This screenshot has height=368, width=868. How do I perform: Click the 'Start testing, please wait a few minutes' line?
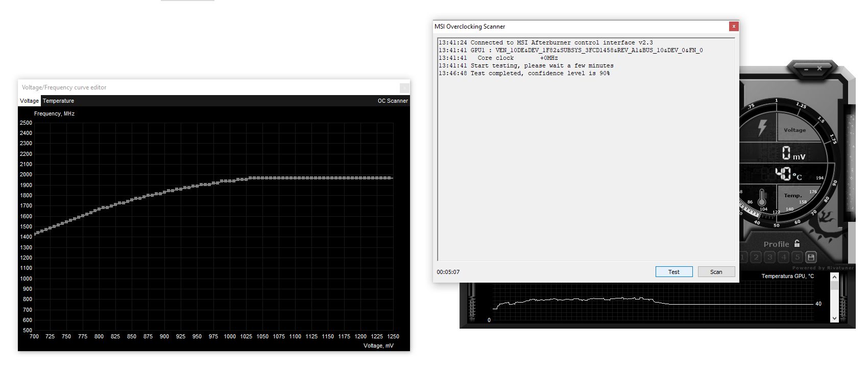[x=526, y=65]
